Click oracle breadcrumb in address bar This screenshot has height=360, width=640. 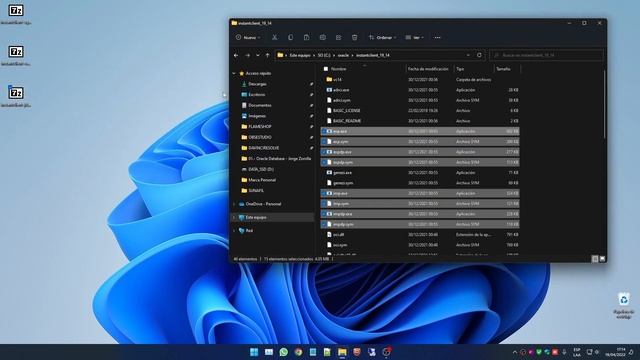(343, 55)
